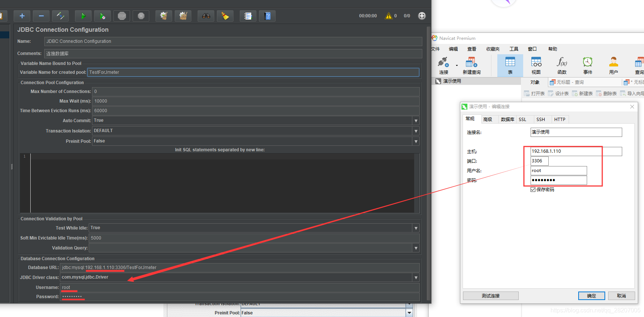Click the 测试连接 (Test Connection) button
Image resolution: width=644 pixels, height=317 pixels.
point(491,296)
